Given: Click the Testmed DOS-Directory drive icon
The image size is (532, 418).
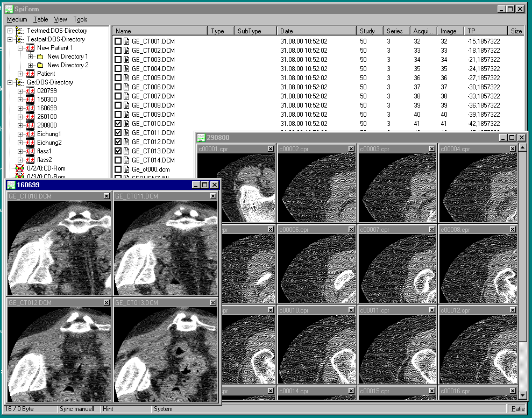Looking at the screenshot, I should tap(20, 31).
